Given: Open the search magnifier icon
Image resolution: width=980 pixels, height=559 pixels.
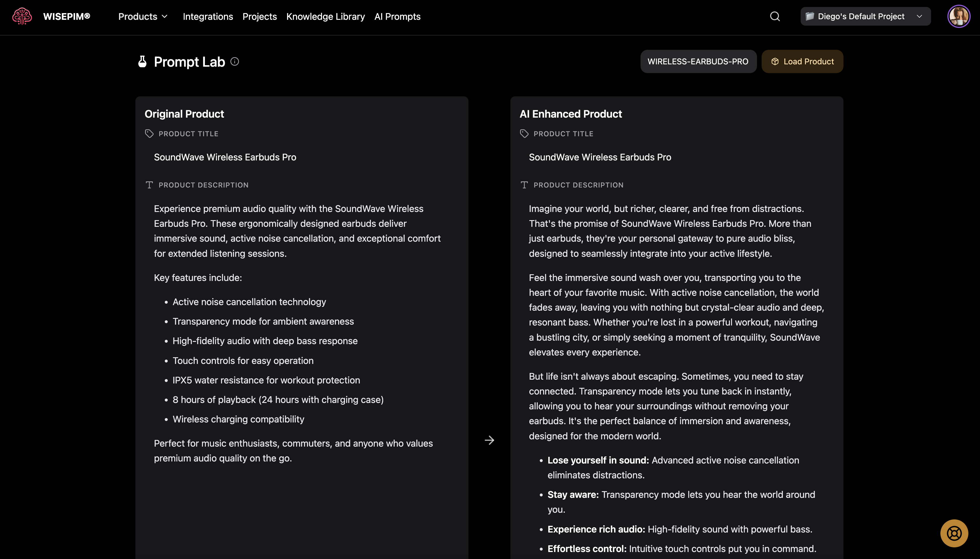Looking at the screenshot, I should 775,17.
